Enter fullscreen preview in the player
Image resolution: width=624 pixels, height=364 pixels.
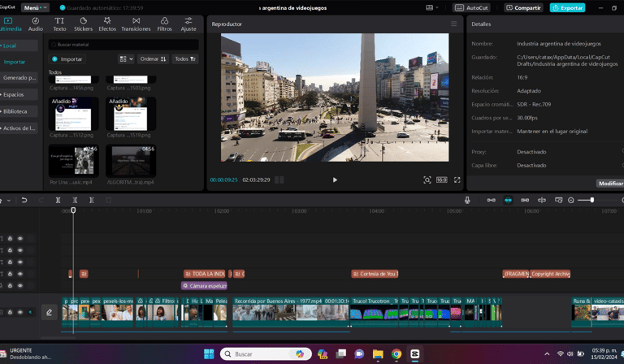457,180
